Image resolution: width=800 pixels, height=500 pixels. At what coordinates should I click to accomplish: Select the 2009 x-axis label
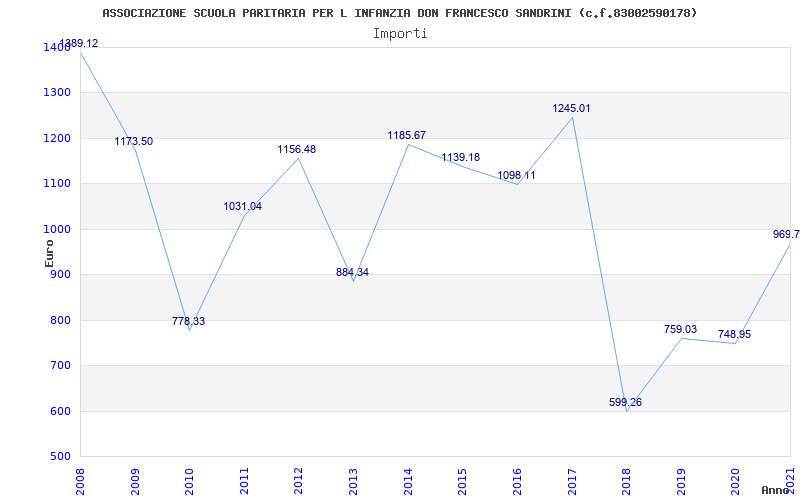point(135,482)
